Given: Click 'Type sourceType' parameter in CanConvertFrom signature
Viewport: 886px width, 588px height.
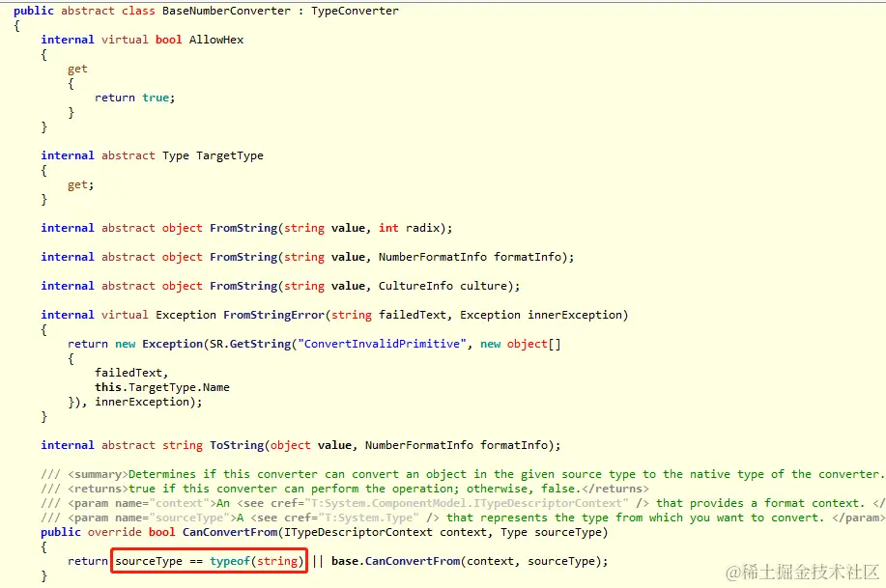Looking at the screenshot, I should [551, 532].
